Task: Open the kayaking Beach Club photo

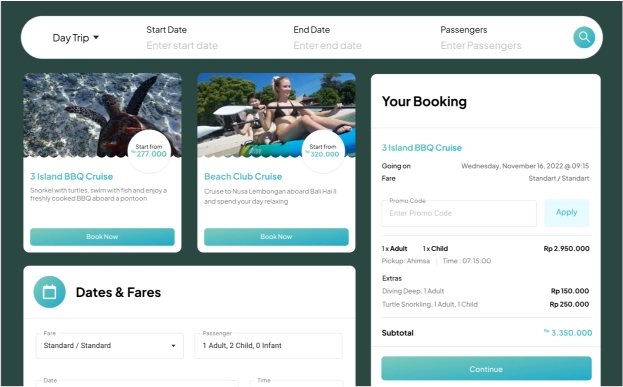Action: [276, 115]
